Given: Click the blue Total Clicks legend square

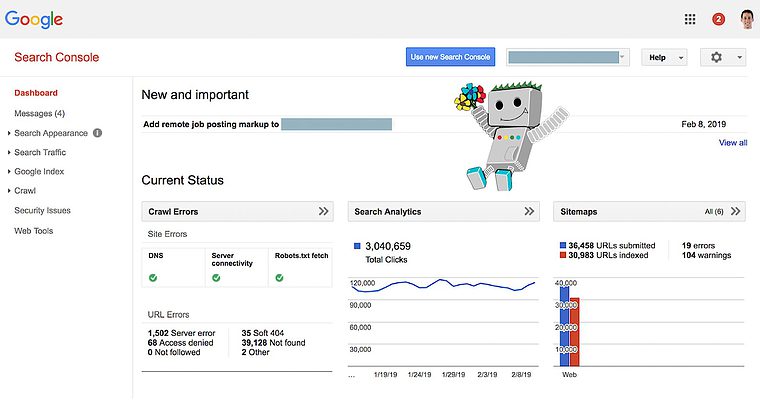Looking at the screenshot, I should [x=357, y=246].
